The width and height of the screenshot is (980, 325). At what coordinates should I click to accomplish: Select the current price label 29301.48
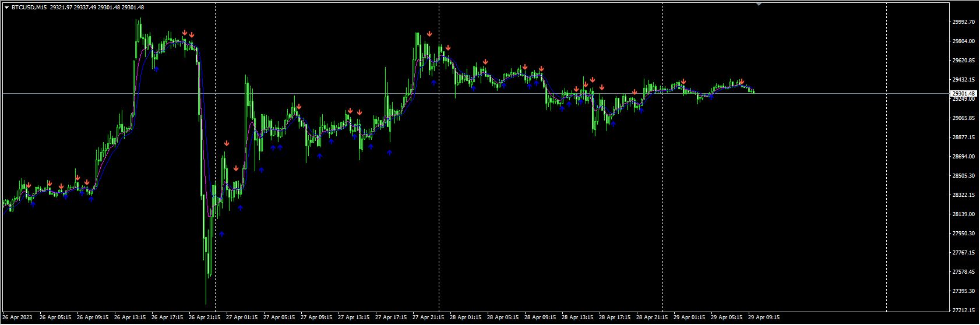(963, 94)
